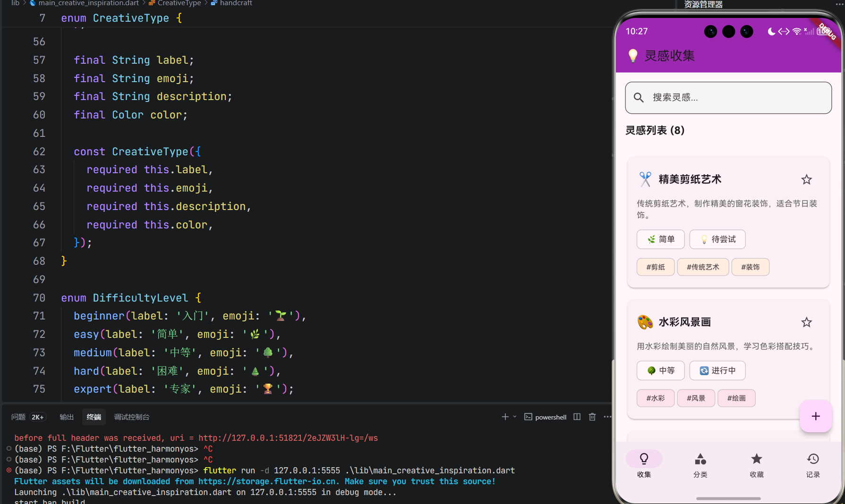Tap the #剪纸 tag
845x504 pixels.
click(656, 267)
